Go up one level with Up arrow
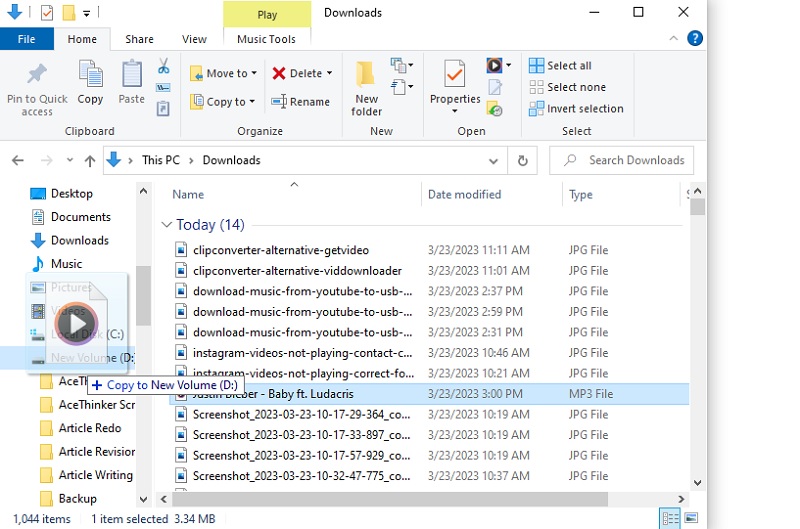Screen dimensions: 800x529 (x=90, y=161)
